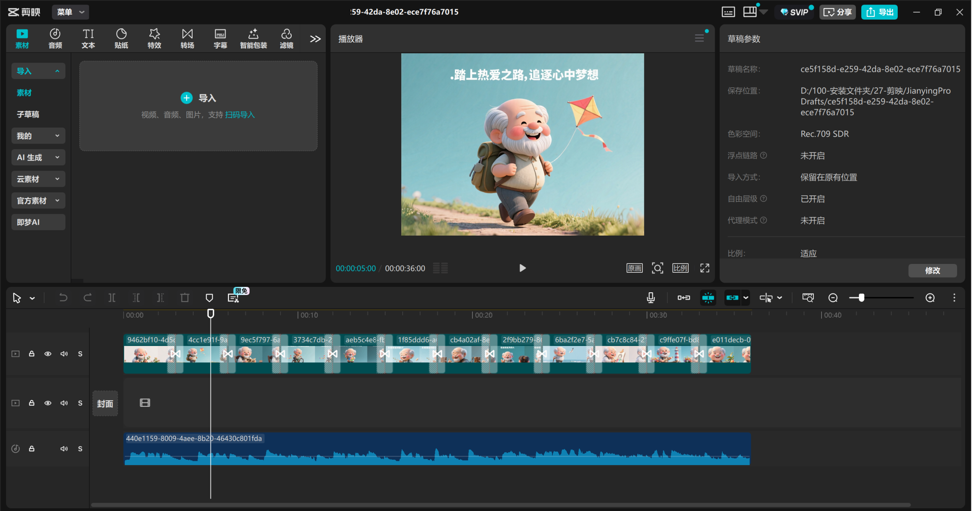Open the 滤镜 filters panel
The image size is (980, 511).
click(286, 38)
